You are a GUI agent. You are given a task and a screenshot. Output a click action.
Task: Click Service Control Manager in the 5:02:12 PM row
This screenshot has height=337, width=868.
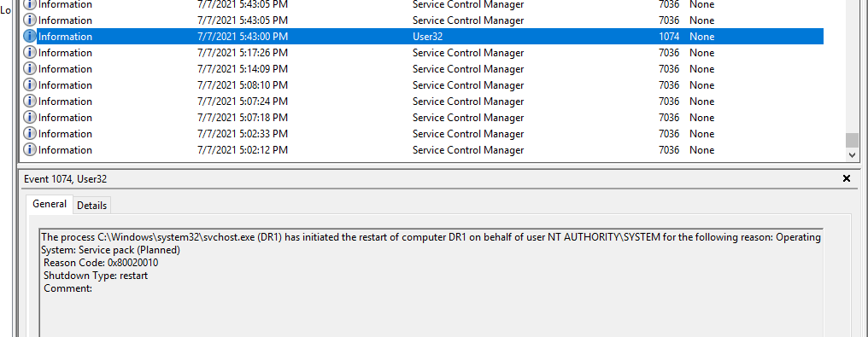[x=468, y=149]
